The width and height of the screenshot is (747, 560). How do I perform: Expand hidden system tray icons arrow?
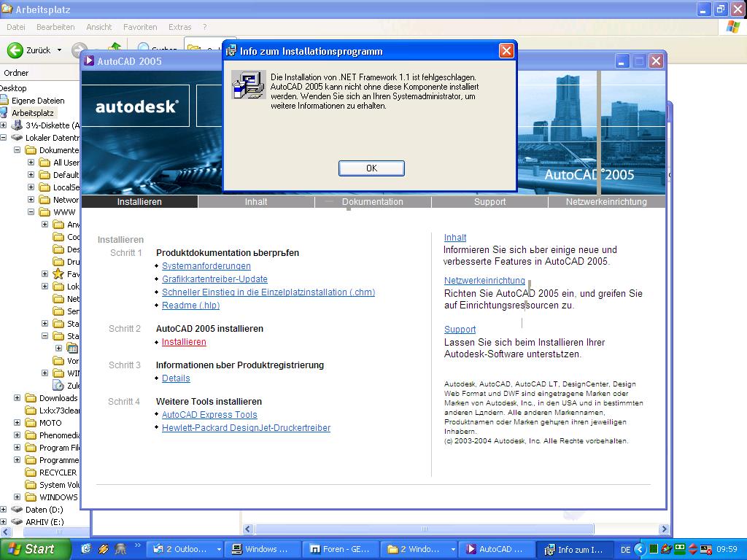click(x=639, y=550)
